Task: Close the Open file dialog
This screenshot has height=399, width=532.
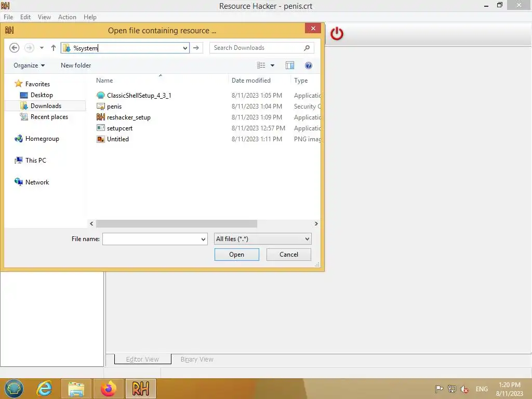Action: coord(313,28)
